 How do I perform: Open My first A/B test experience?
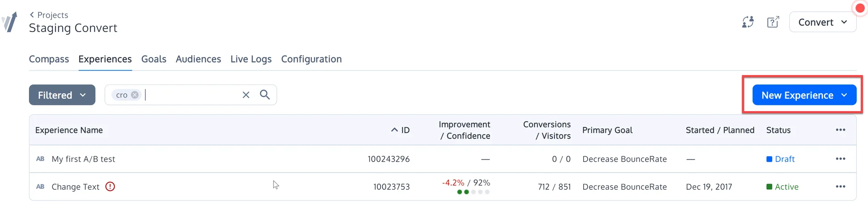coord(83,159)
